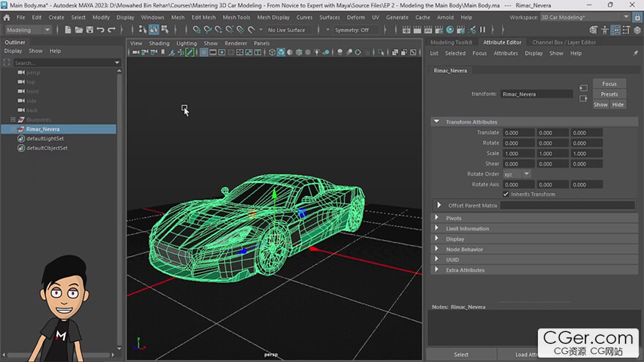Viewport: 644px width, 362px height.
Task: Click the Rimac_Nevera node tab
Action: coord(450,71)
